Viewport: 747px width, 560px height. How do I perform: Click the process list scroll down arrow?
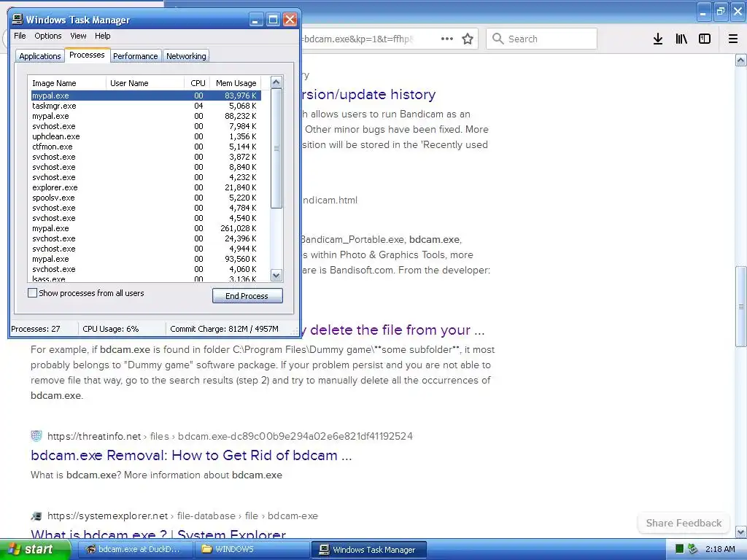coord(276,275)
